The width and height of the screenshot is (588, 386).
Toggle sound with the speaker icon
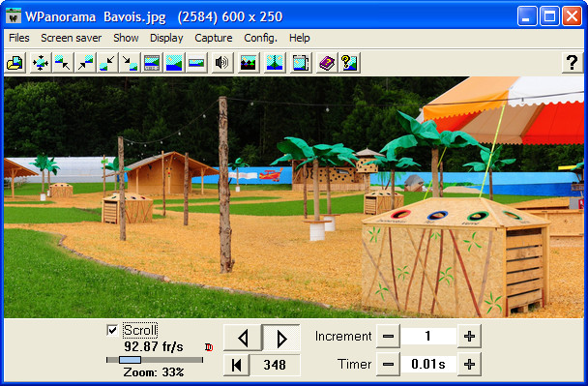(x=222, y=63)
